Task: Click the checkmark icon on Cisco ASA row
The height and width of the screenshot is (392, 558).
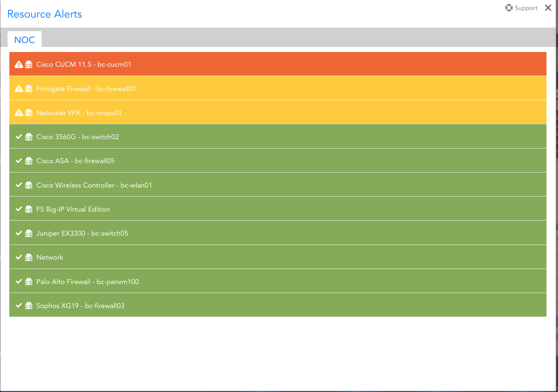Action: [x=19, y=161]
